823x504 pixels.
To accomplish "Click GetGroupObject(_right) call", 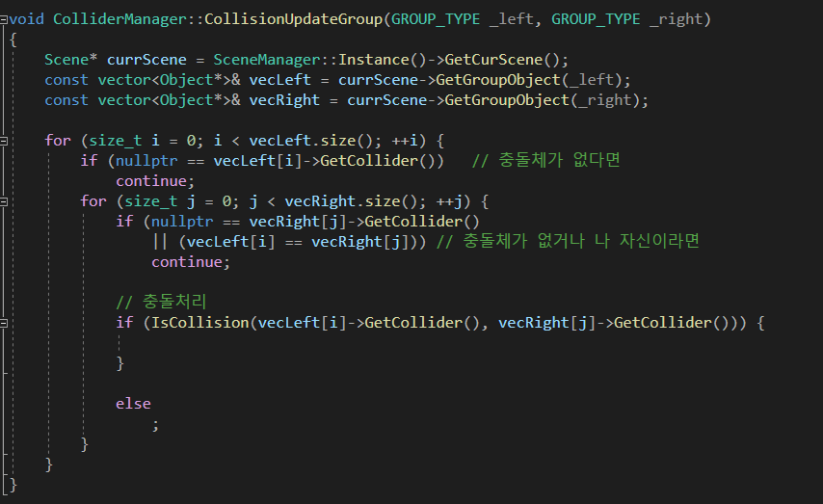I will pyautogui.click(x=543, y=100).
